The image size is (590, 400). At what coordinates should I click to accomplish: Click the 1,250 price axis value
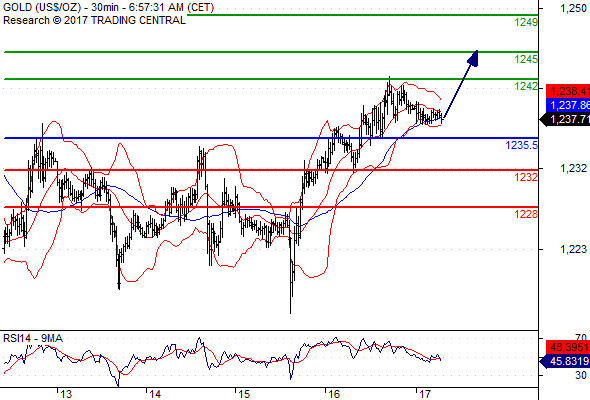573,8
